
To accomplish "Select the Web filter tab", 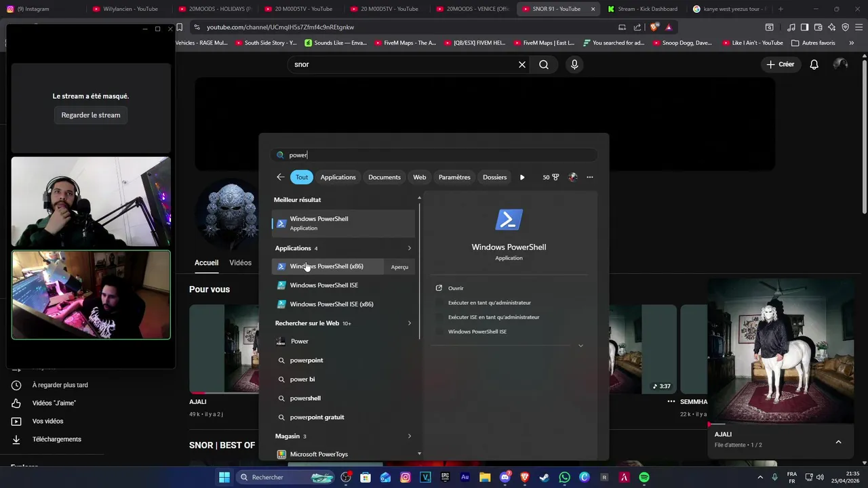I will [x=420, y=177].
